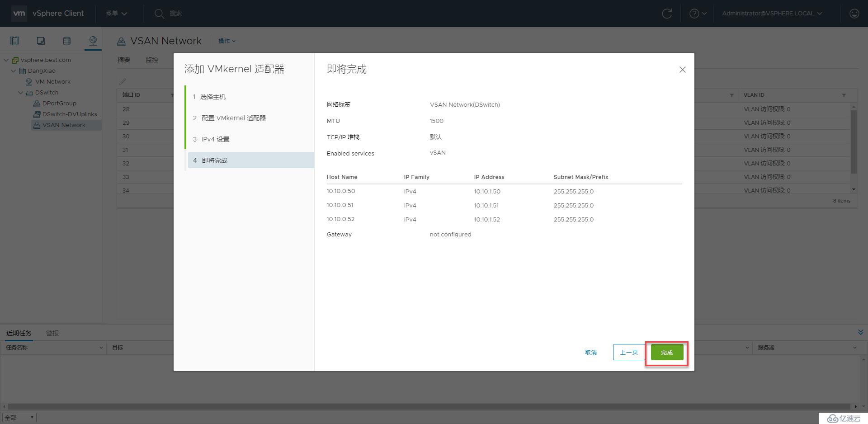Click the VLAN ID column filter icon
This screenshot has height=424, width=868.
click(x=844, y=95)
